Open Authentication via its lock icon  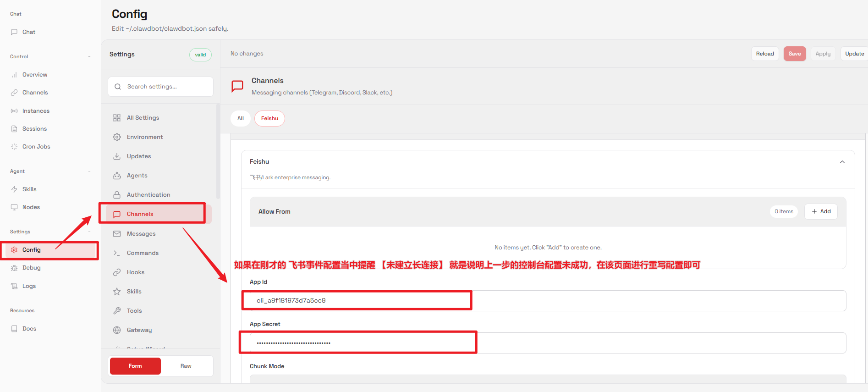pos(117,195)
